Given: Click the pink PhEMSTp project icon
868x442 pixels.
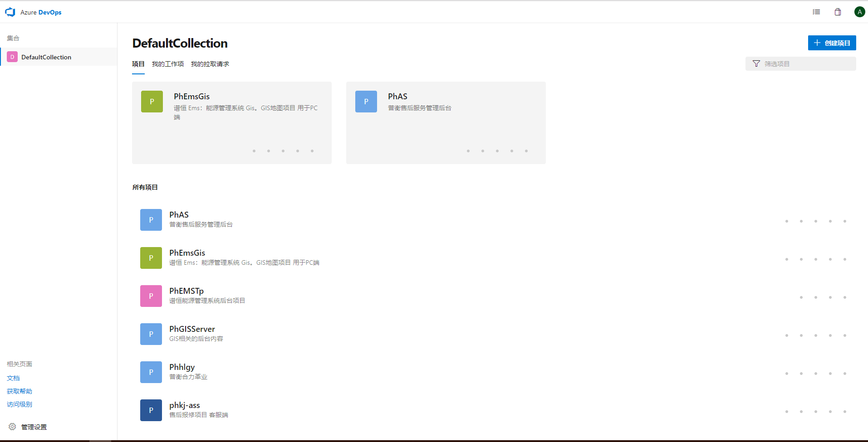Looking at the screenshot, I should click(151, 296).
